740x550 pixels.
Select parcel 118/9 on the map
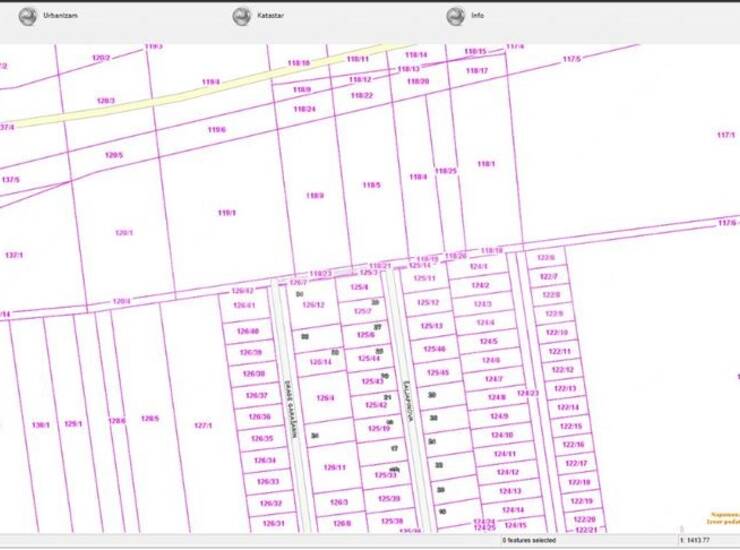pyautogui.click(x=315, y=196)
